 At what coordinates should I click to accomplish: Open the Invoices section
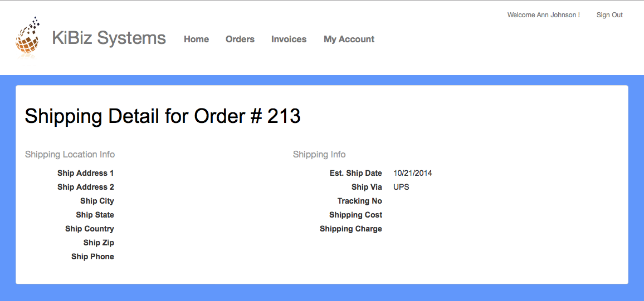point(289,40)
